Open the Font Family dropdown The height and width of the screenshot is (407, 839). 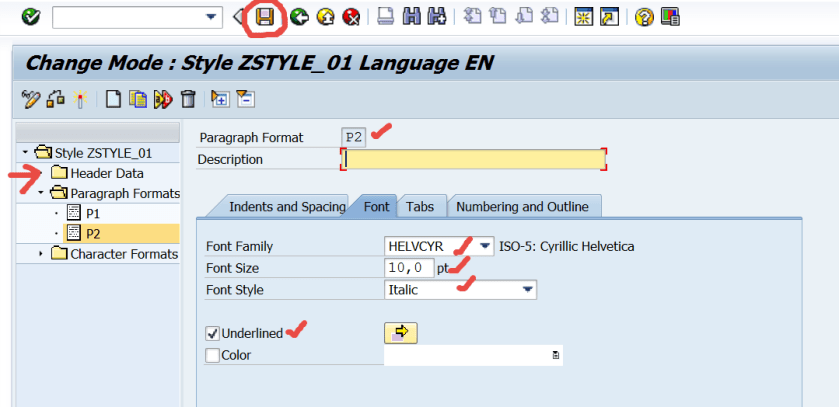tap(485, 247)
